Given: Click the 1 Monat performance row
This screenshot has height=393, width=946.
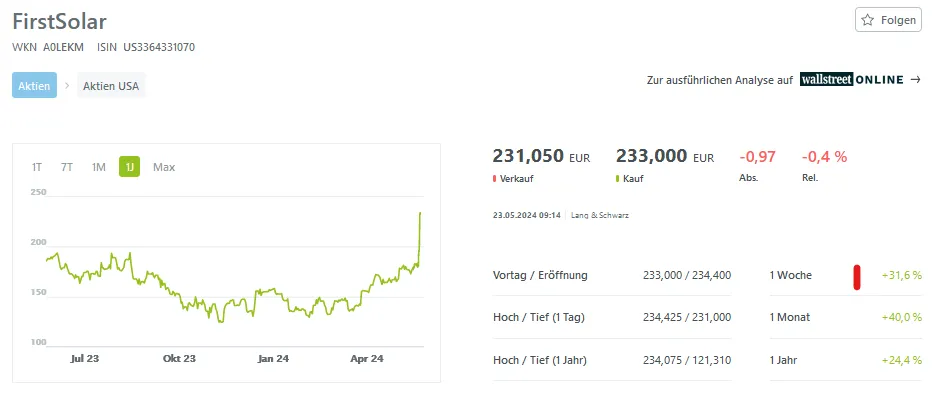Looking at the screenshot, I should point(846,317).
